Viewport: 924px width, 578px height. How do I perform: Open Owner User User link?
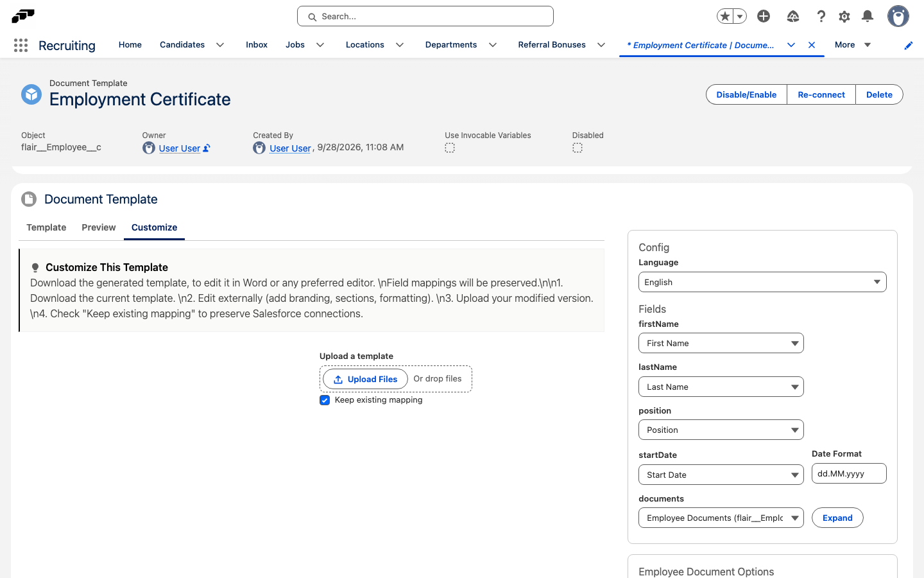180,148
